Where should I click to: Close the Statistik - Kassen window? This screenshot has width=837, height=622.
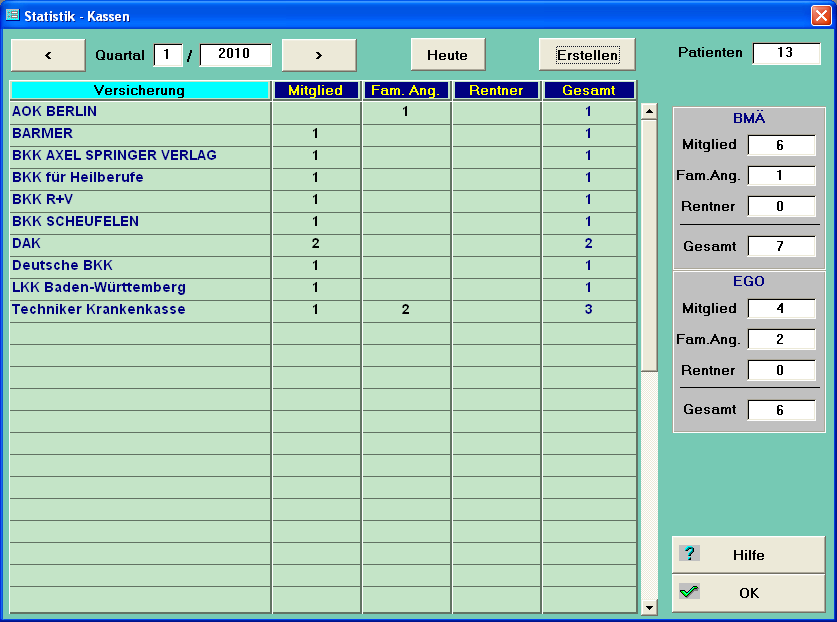(x=820, y=15)
